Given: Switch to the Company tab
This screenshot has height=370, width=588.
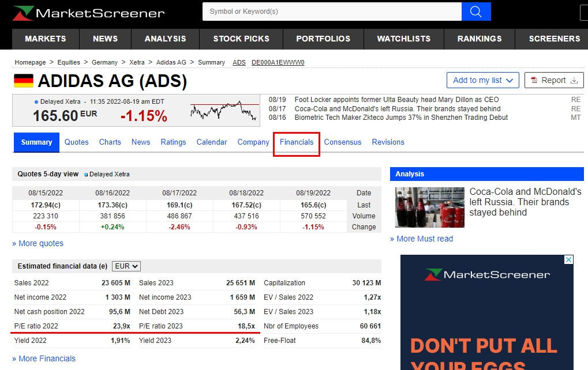Looking at the screenshot, I should tap(253, 142).
